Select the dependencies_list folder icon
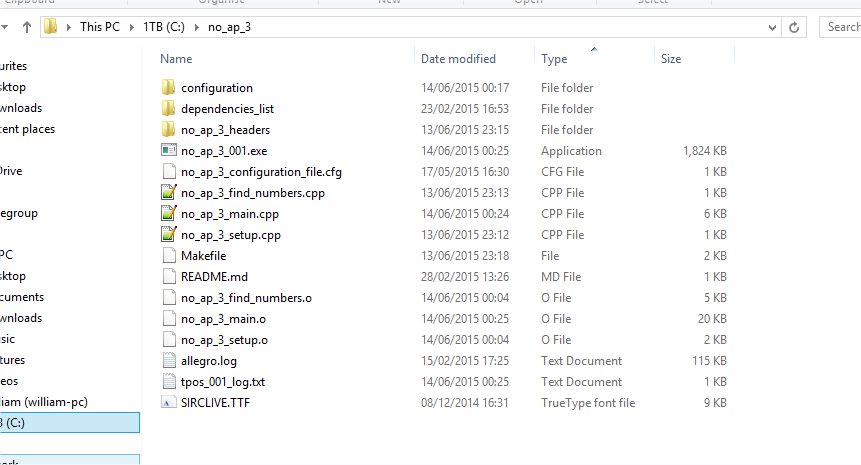The height and width of the screenshot is (465, 861). click(x=168, y=109)
